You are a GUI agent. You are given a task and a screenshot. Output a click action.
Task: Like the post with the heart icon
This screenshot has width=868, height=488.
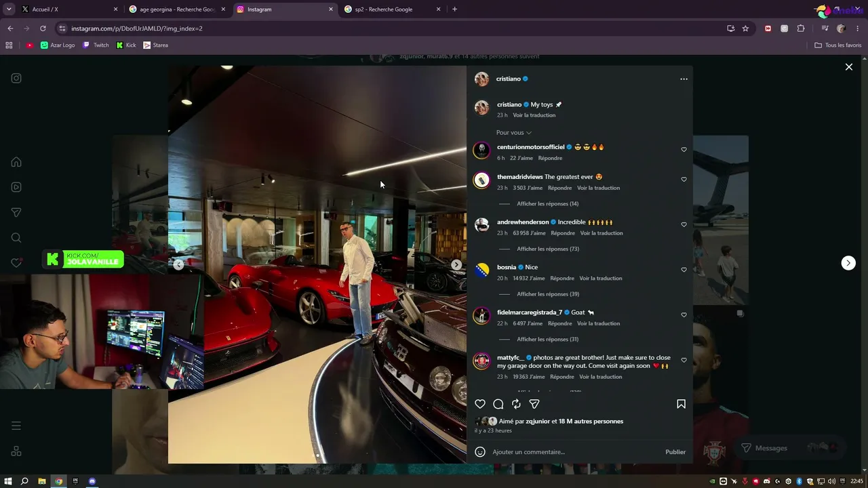click(480, 404)
